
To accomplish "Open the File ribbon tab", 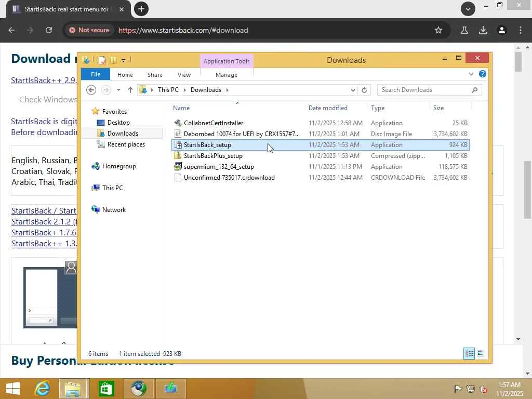I will [96, 74].
